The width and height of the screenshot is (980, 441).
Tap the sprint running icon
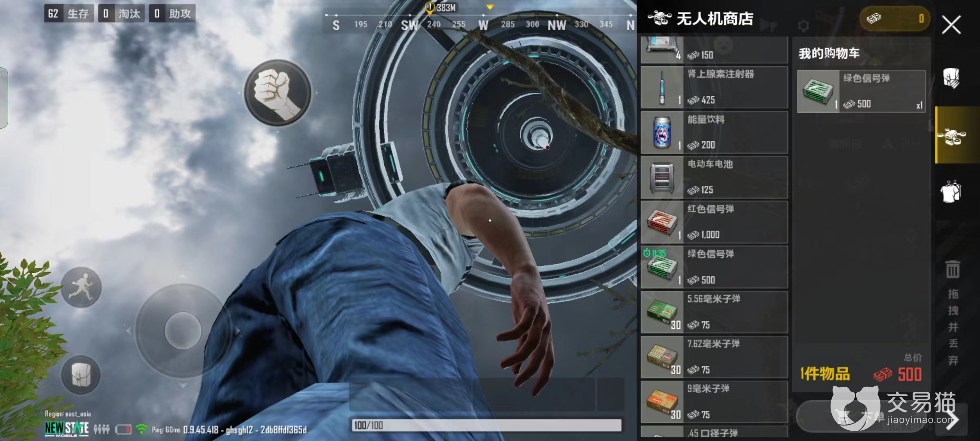pos(81,288)
